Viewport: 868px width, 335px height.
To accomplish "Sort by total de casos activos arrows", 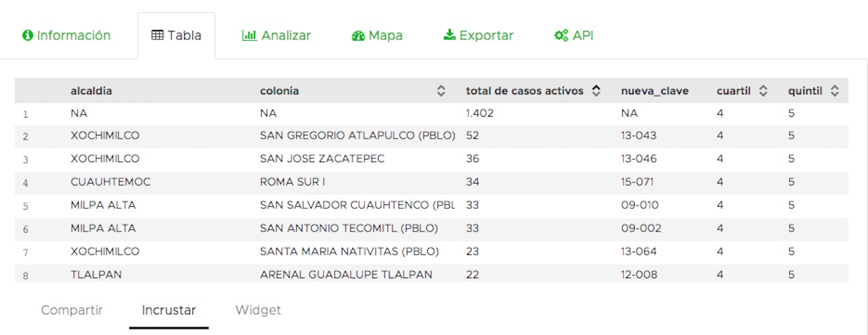I will tap(596, 91).
